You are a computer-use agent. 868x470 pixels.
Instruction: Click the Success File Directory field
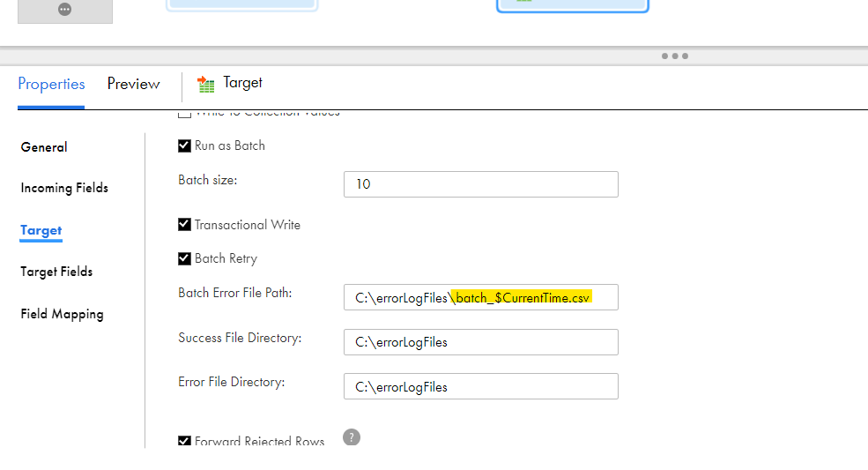click(x=481, y=342)
